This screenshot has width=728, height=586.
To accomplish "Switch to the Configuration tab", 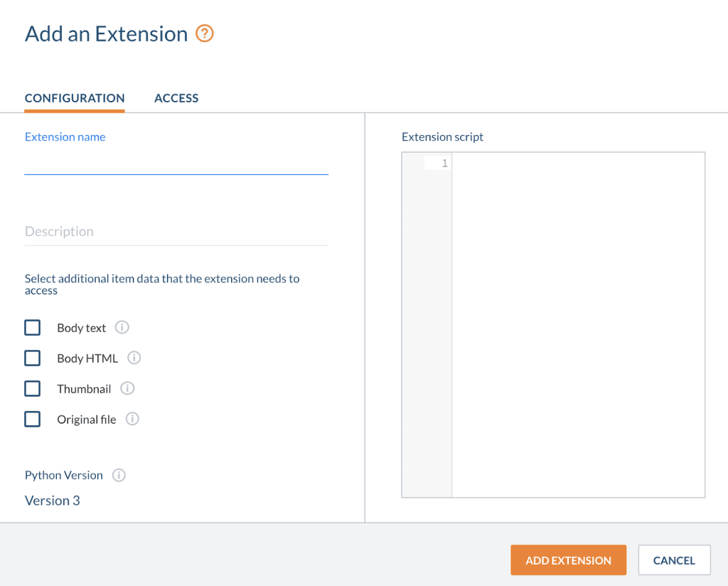I will (x=75, y=98).
